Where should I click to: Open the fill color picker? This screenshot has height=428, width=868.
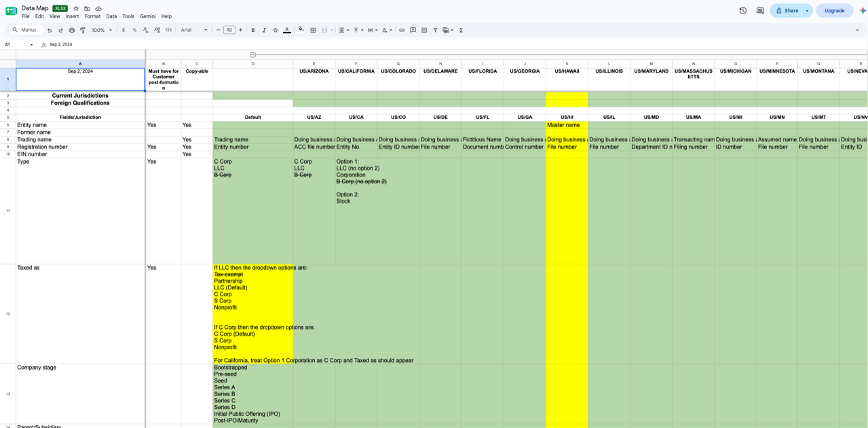point(301,30)
